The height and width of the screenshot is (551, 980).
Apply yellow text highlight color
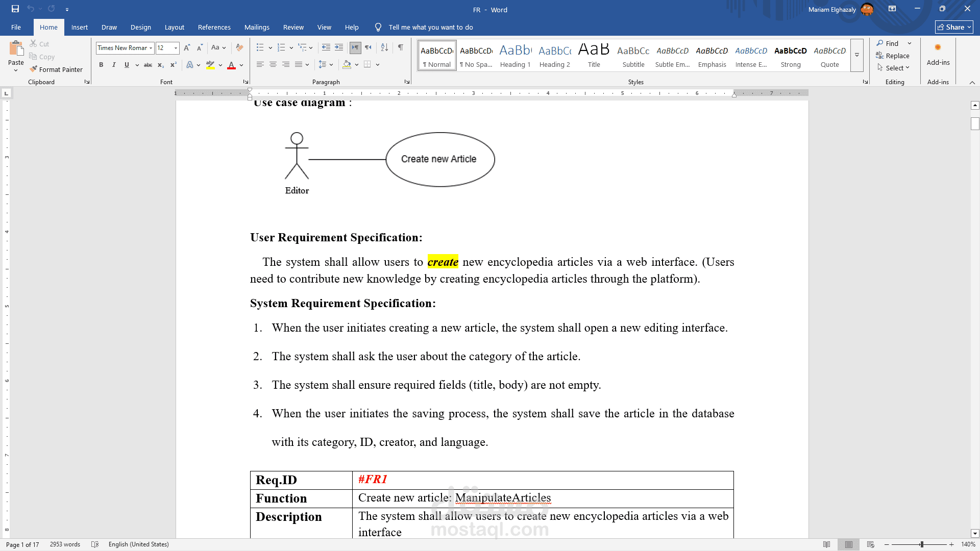click(210, 65)
